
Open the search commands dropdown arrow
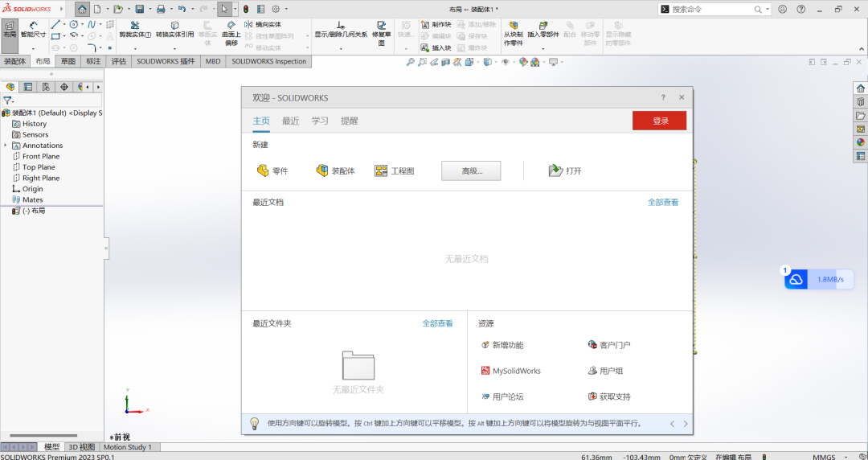pos(768,10)
